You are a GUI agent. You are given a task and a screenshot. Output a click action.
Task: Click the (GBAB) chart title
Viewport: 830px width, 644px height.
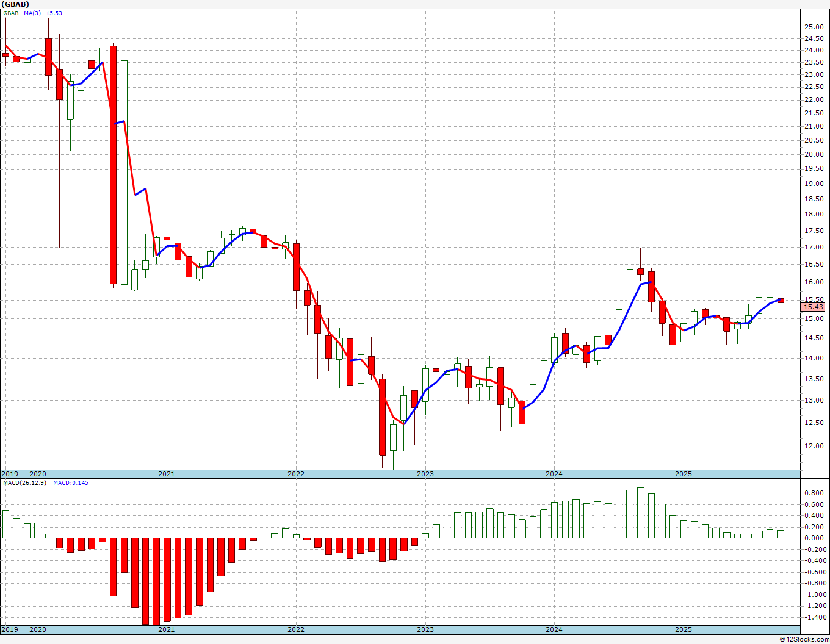(x=15, y=4)
